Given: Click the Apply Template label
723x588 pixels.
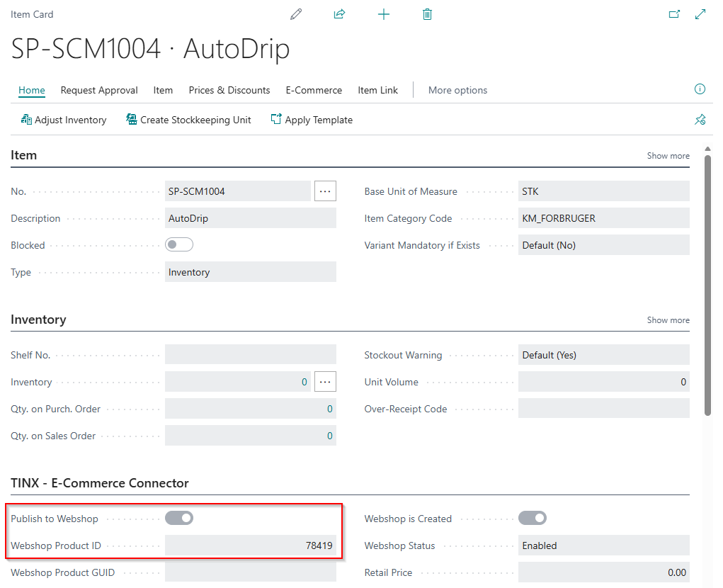Looking at the screenshot, I should pos(319,120).
